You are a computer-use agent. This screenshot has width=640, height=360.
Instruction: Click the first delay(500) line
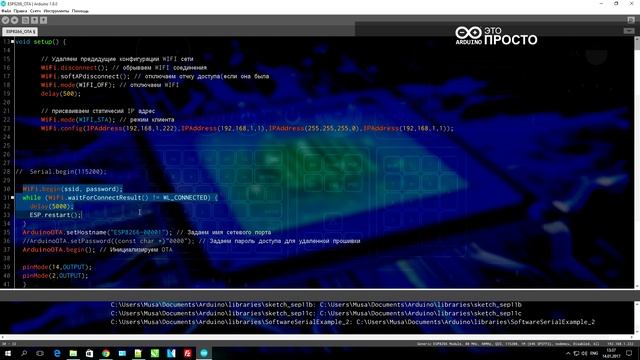61,93
